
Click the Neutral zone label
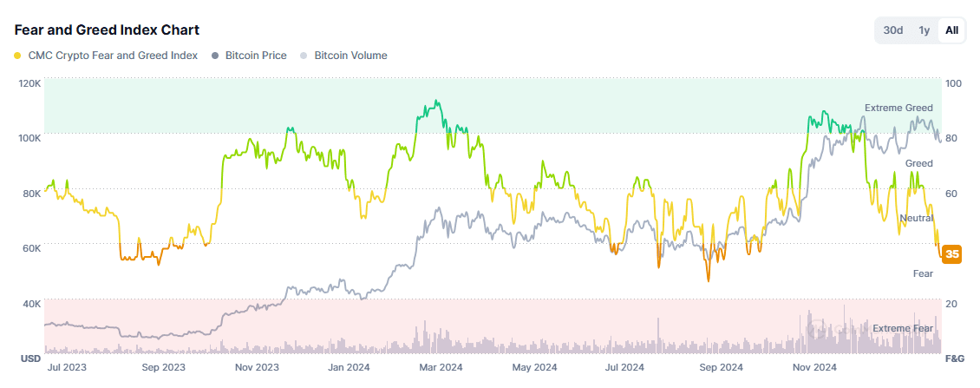pyautogui.click(x=916, y=218)
